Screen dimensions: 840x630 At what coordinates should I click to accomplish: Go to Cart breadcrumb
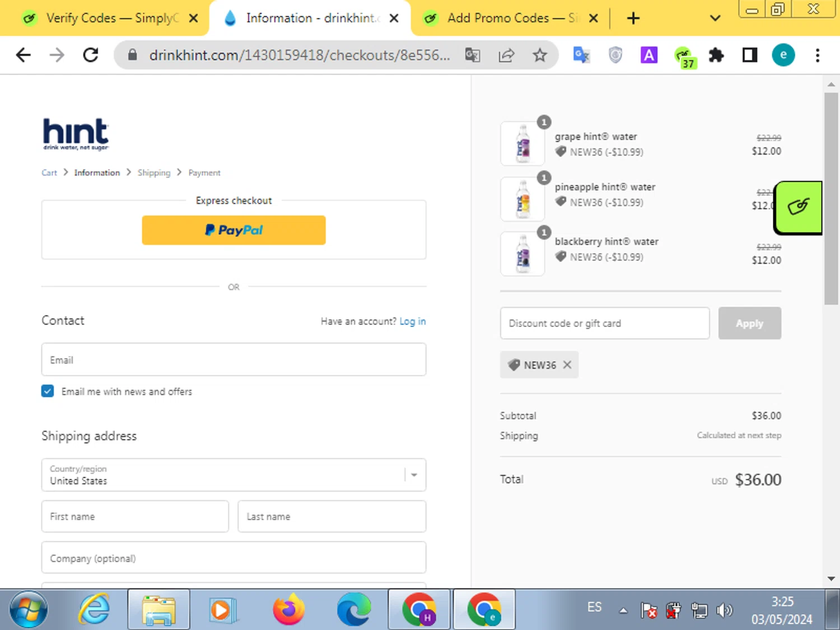click(49, 172)
